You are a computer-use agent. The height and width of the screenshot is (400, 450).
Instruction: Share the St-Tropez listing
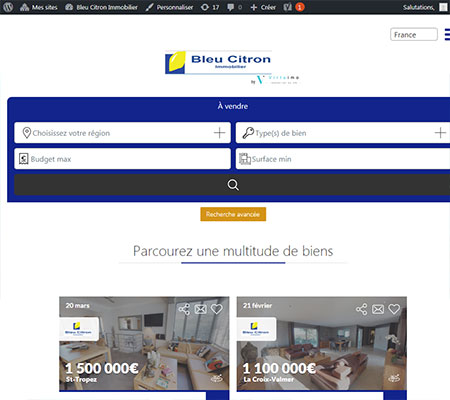pyautogui.click(x=184, y=309)
